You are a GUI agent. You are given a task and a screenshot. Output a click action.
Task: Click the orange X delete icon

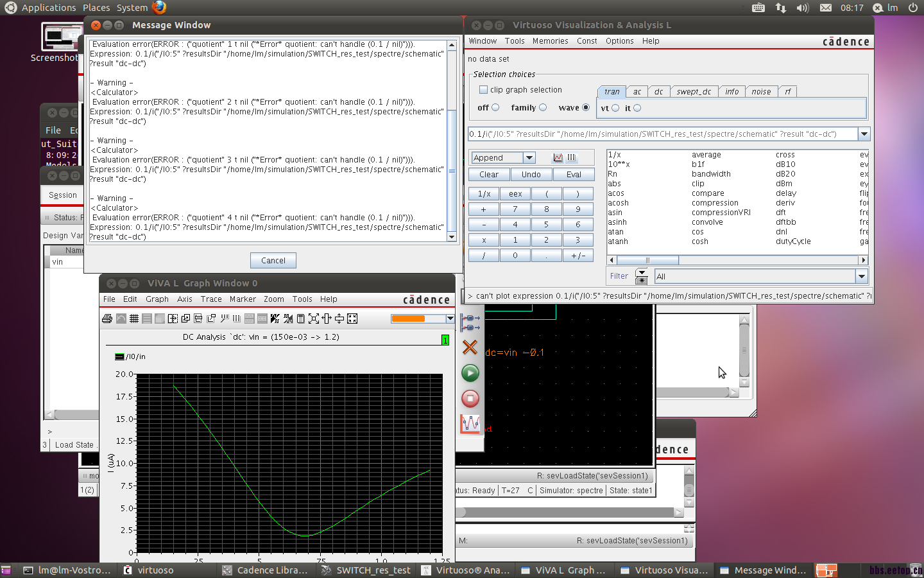tap(470, 347)
